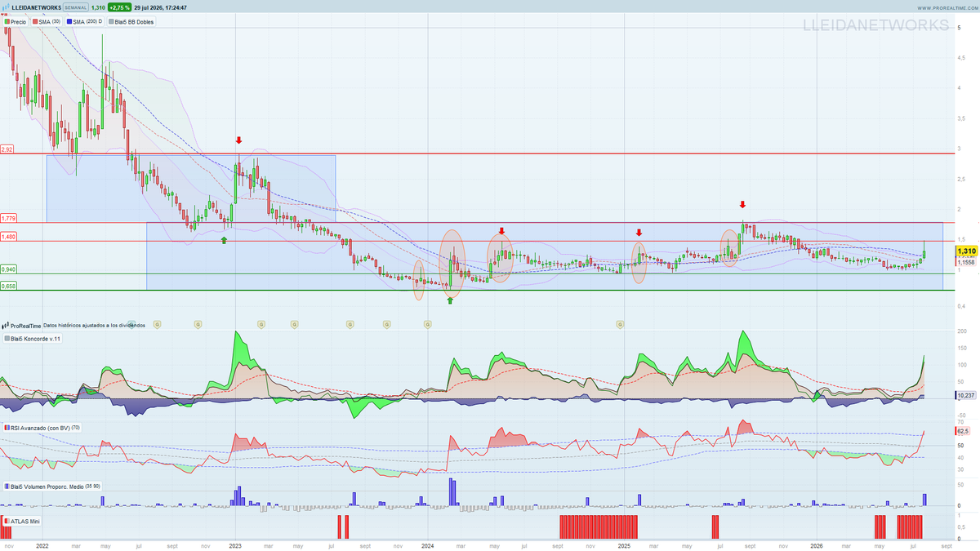Viewport: 980px width, 551px height.
Task: Click the last price 1,310 in the header
Action: [x=97, y=7]
